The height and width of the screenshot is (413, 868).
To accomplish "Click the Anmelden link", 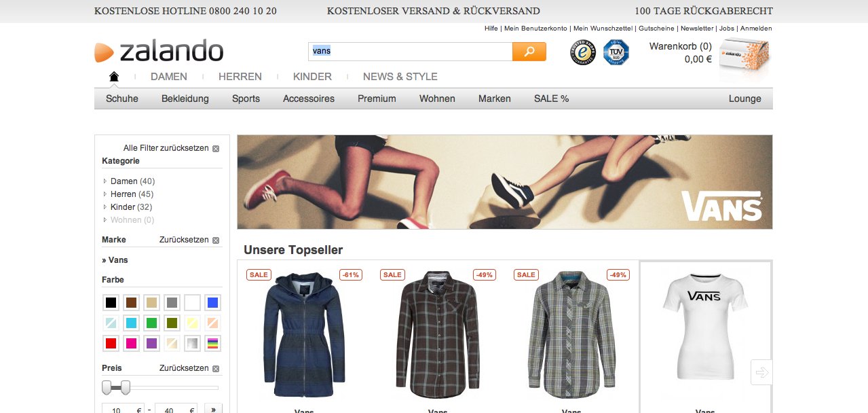I will (755, 29).
